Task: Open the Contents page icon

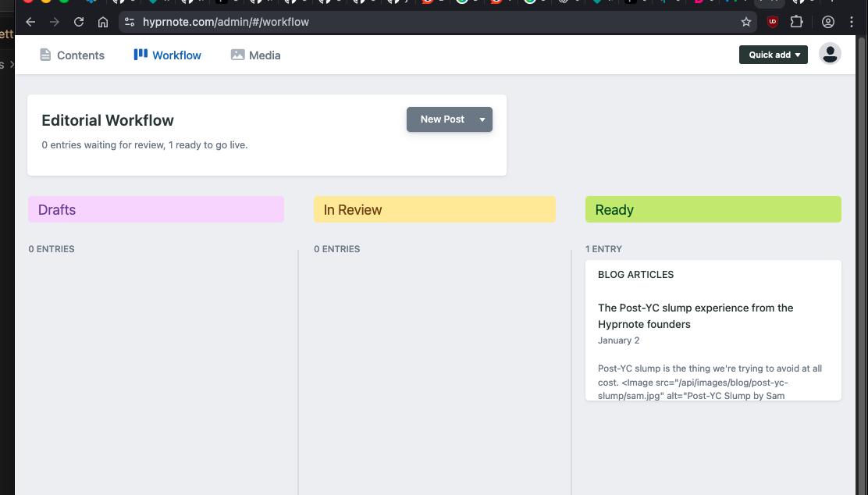Action: pos(45,55)
